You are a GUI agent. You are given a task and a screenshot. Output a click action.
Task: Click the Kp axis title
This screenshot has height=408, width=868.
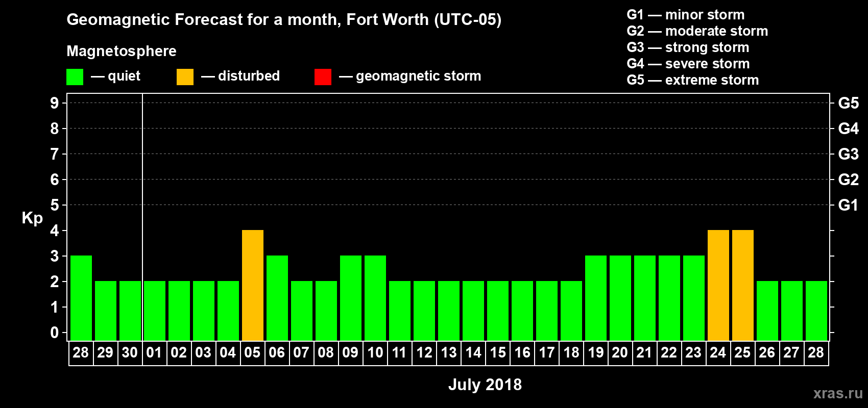[32, 218]
